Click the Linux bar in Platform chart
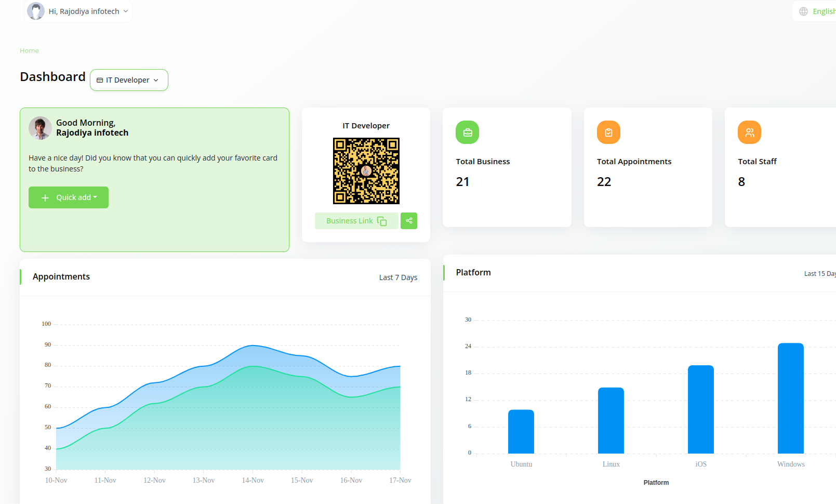836x504 pixels. [611, 420]
